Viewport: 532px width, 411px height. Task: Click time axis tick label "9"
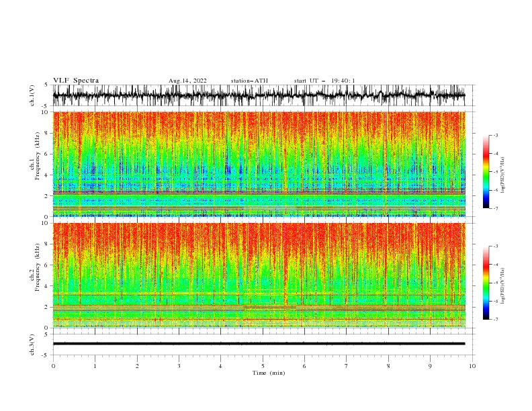point(430,366)
